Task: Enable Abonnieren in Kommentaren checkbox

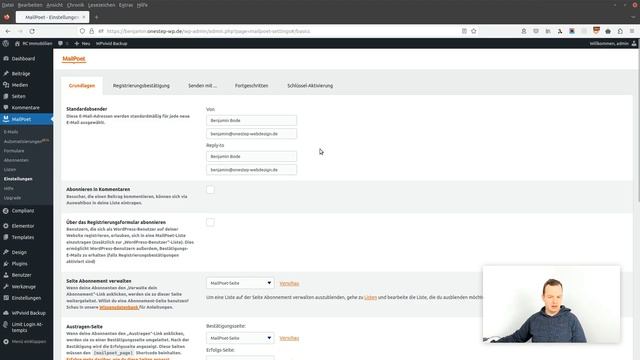Action: click(x=210, y=190)
